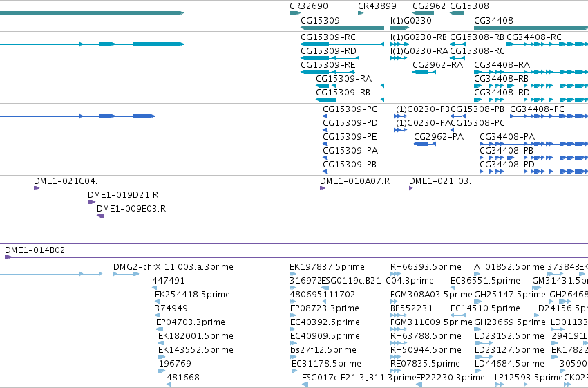Click transcript CG15309-RE
This screenshot has height=388, width=588.
pos(328,72)
